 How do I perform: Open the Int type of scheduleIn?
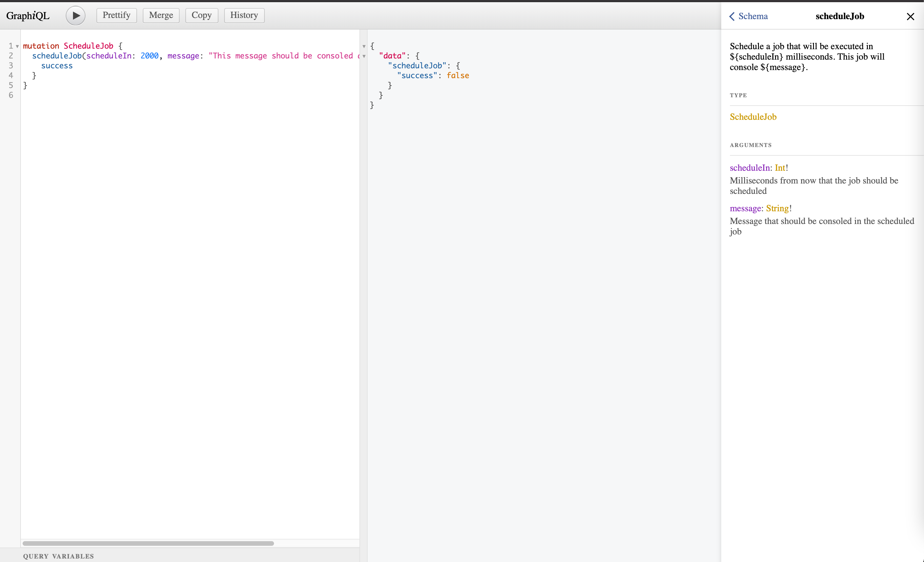pos(780,168)
